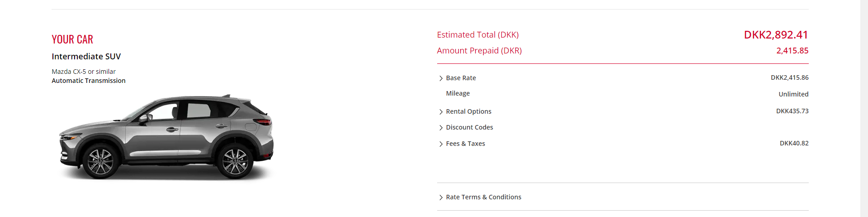Click the arrow icon before Fees & Taxes
This screenshot has width=868, height=217.
point(441,144)
